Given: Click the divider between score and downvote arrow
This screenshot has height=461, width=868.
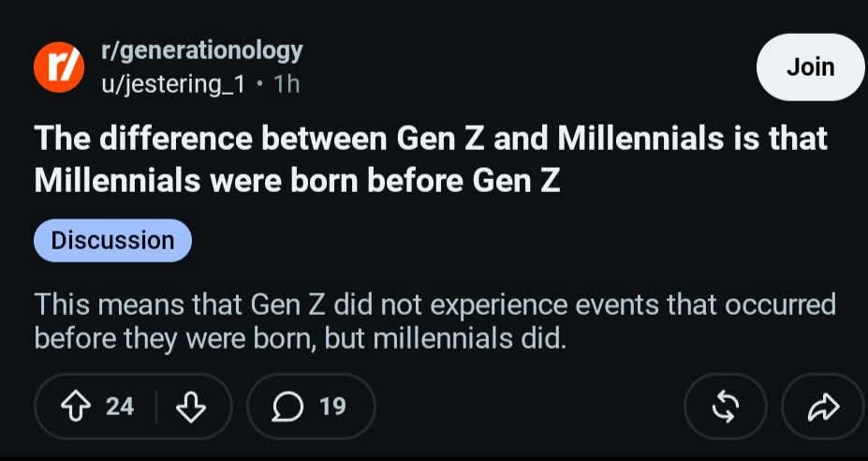Looking at the screenshot, I should click(156, 408).
